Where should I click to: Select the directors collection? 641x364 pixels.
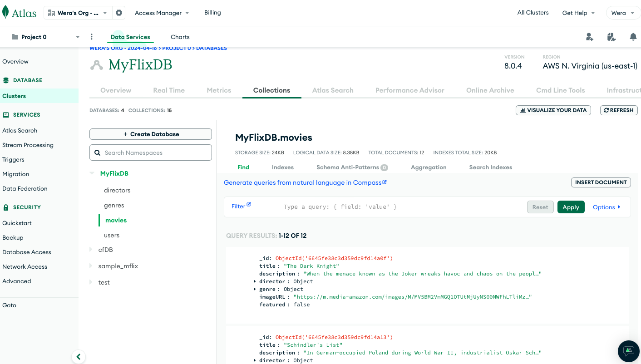point(117,190)
